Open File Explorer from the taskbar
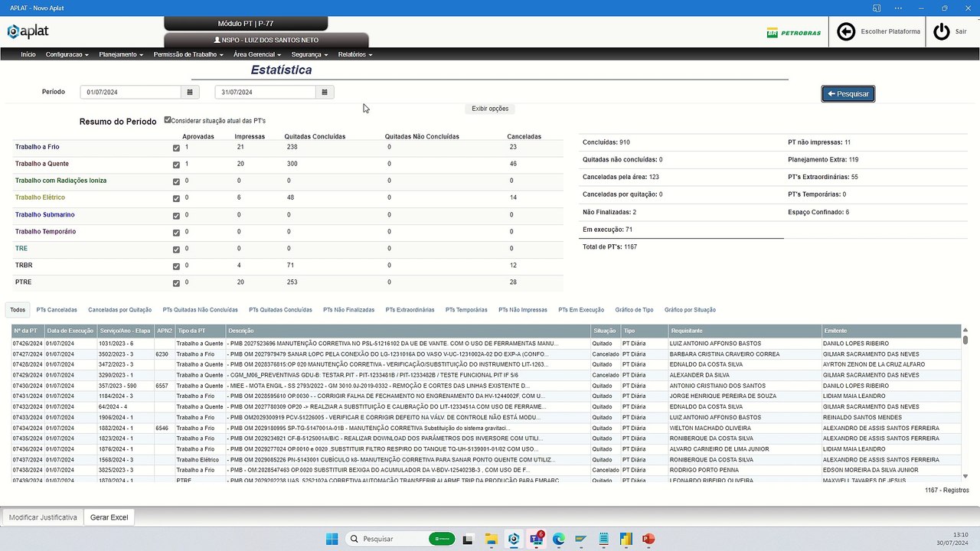The width and height of the screenshot is (980, 551). [x=491, y=539]
